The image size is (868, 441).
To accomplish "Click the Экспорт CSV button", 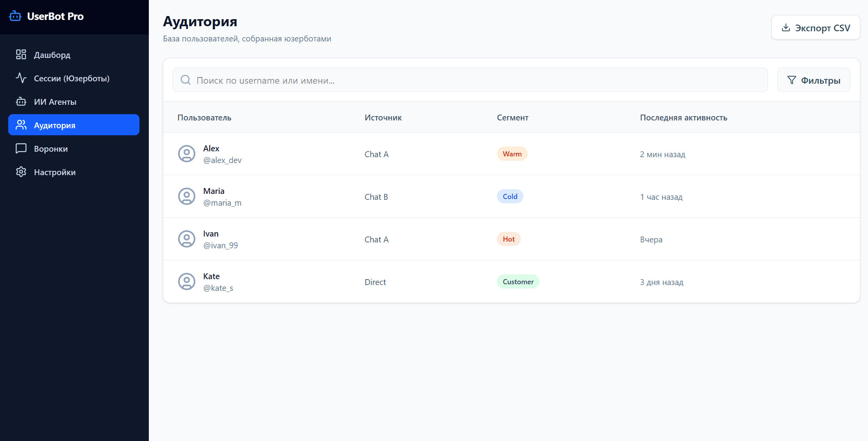I will tap(816, 27).
